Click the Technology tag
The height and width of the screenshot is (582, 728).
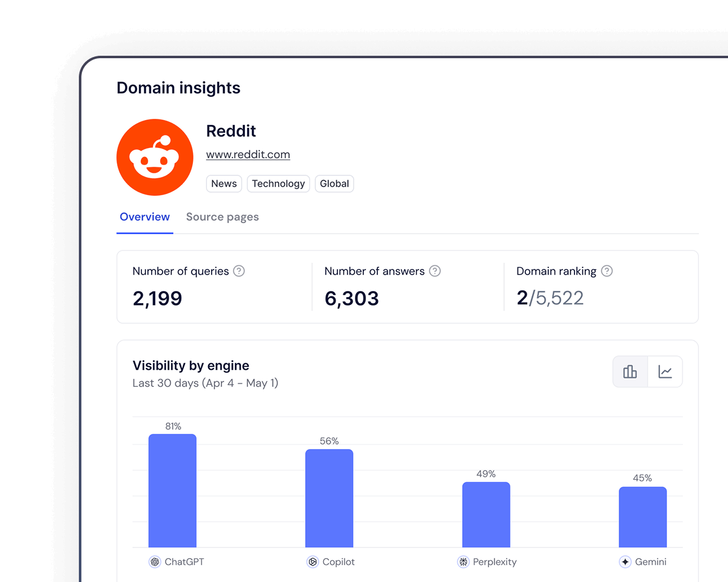coord(278,184)
